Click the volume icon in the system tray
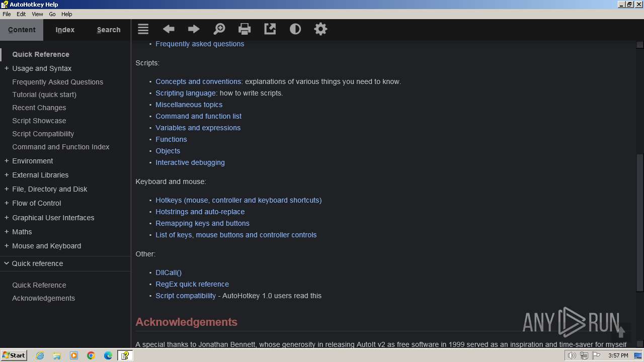 coord(572,355)
